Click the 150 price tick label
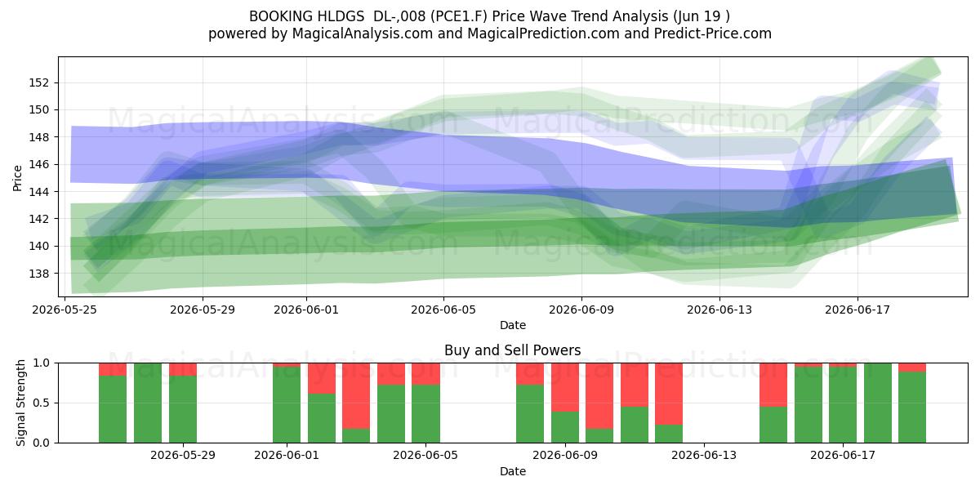Image resolution: width=980 pixels, height=490 pixels. tap(40, 109)
